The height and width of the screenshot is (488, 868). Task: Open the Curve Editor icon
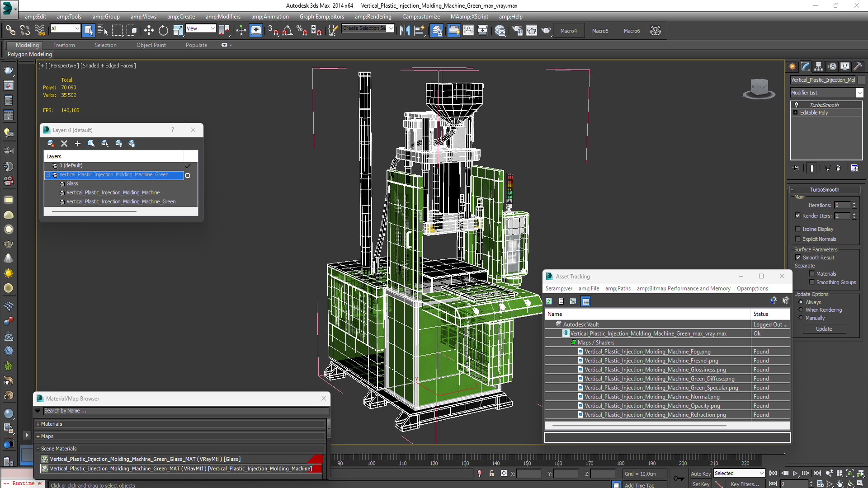point(468,30)
